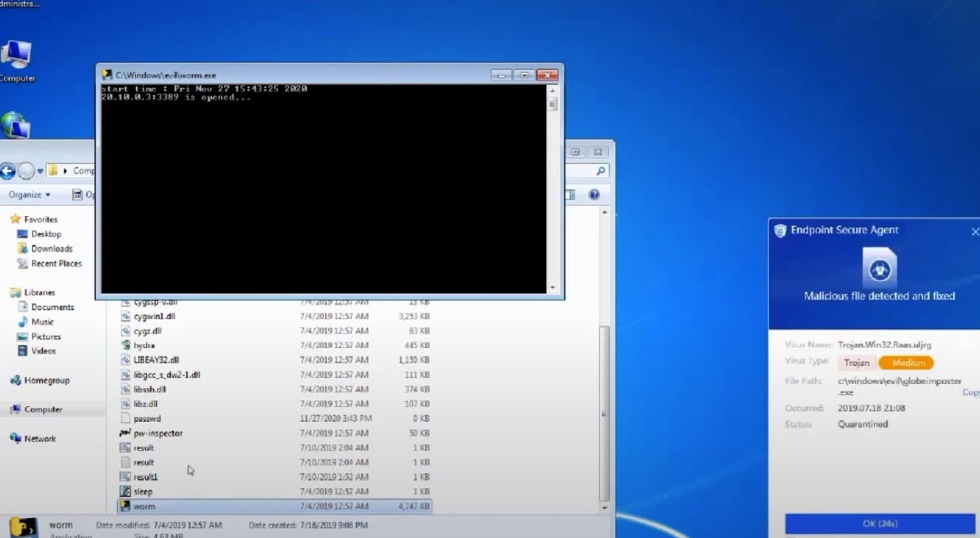Click the malicious file biohazard icon

(879, 267)
